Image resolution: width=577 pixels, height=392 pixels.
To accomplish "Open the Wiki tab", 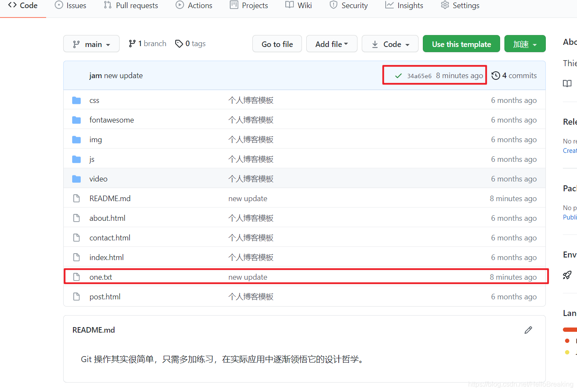I will click(x=299, y=6).
